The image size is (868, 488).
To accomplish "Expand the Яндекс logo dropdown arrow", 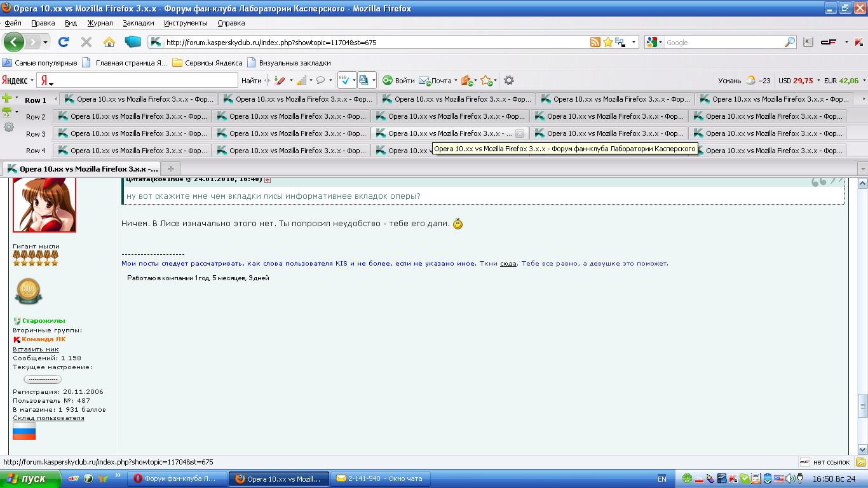I will coord(31,81).
